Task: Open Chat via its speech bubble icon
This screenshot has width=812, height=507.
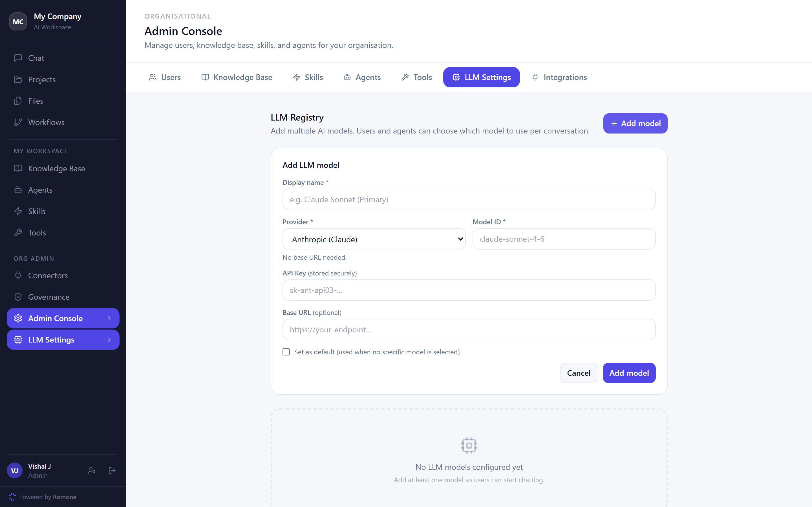Action: click(18, 58)
